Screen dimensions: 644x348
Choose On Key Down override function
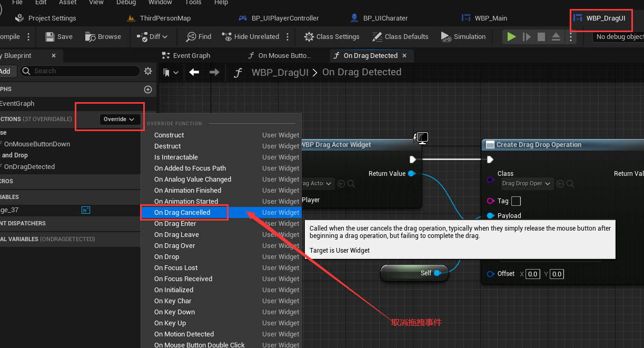[x=221, y=312]
